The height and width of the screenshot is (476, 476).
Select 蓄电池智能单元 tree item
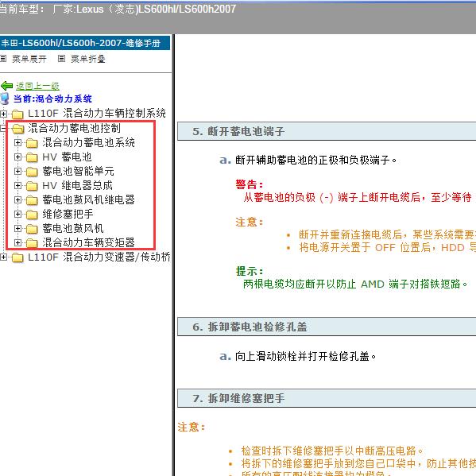pyautogui.click(x=79, y=171)
